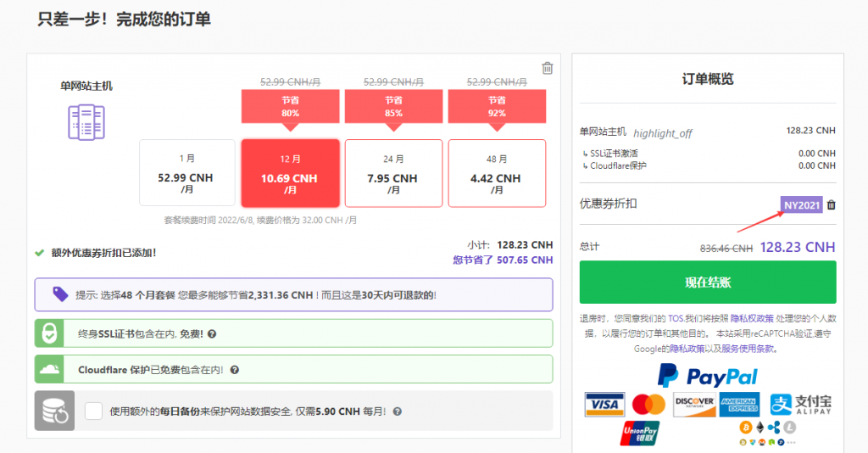Click the Mastercard logo
The height and width of the screenshot is (453, 868).
point(648,405)
